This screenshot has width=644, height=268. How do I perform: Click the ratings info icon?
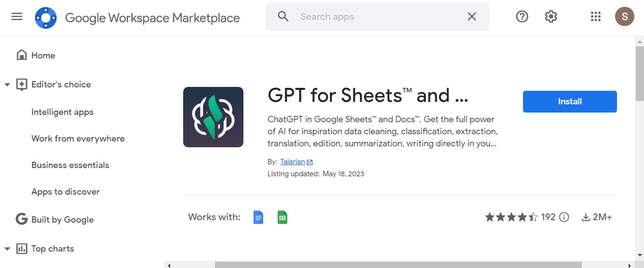pos(564,217)
